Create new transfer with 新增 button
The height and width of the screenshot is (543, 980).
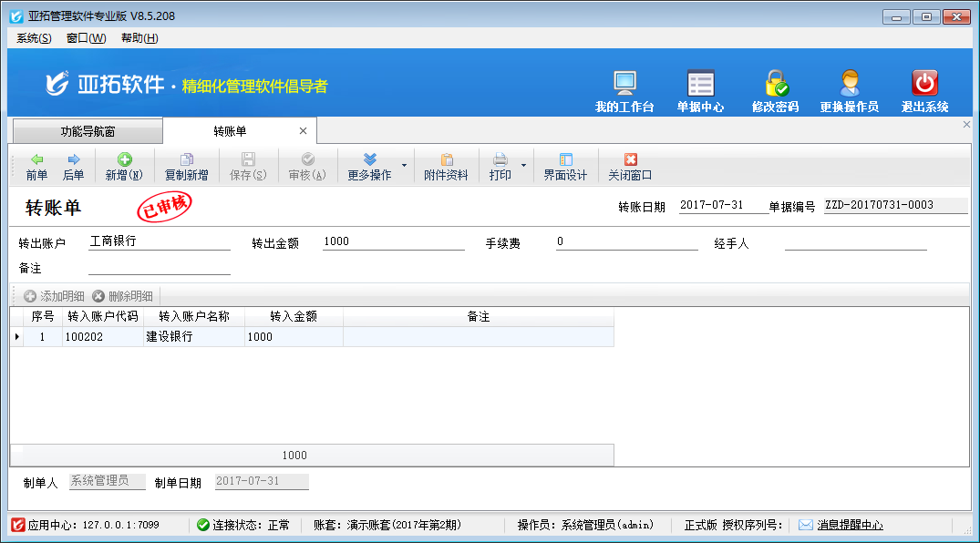pyautogui.click(x=124, y=167)
